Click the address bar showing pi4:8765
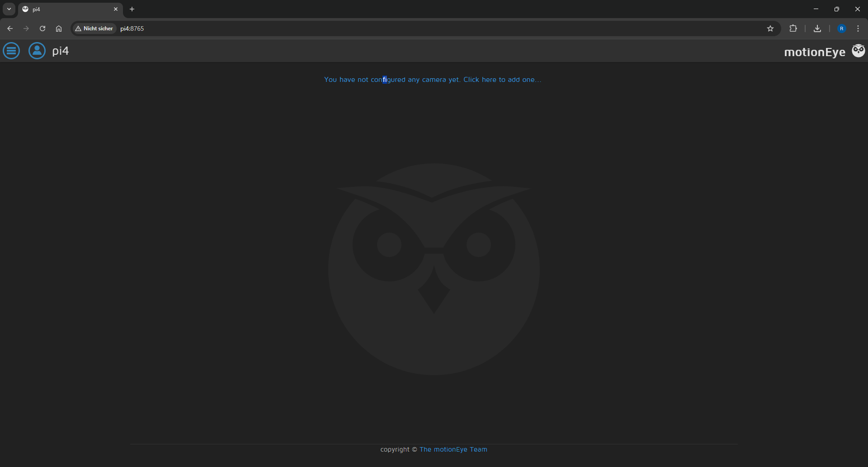The height and width of the screenshot is (467, 868). tap(407, 29)
